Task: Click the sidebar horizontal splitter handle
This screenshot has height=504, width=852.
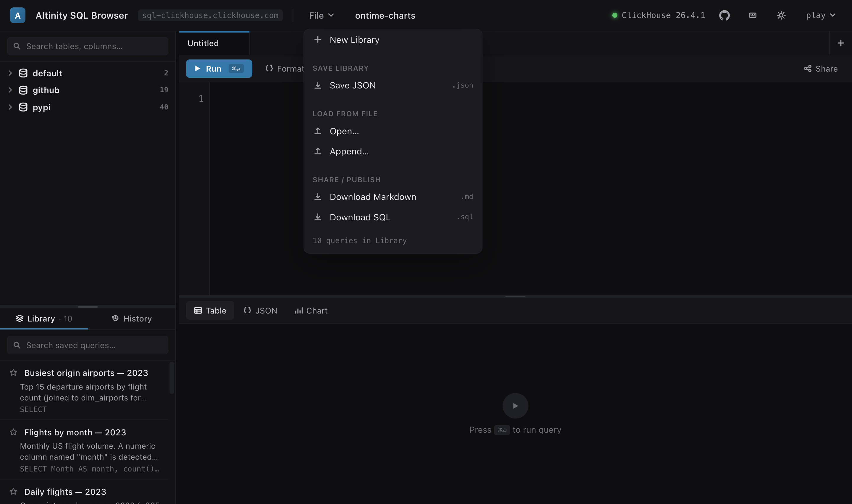Action: click(88, 307)
